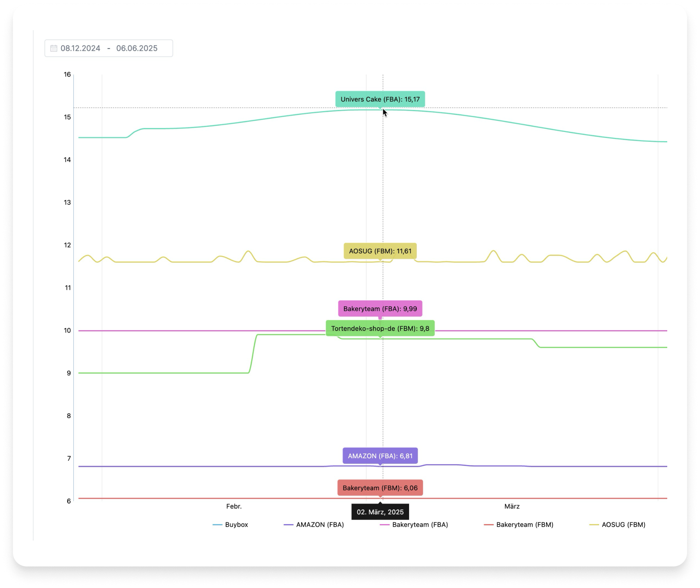Click the 02. März, 2025 date marker
Viewport: 700px width, 588px height.
click(380, 512)
